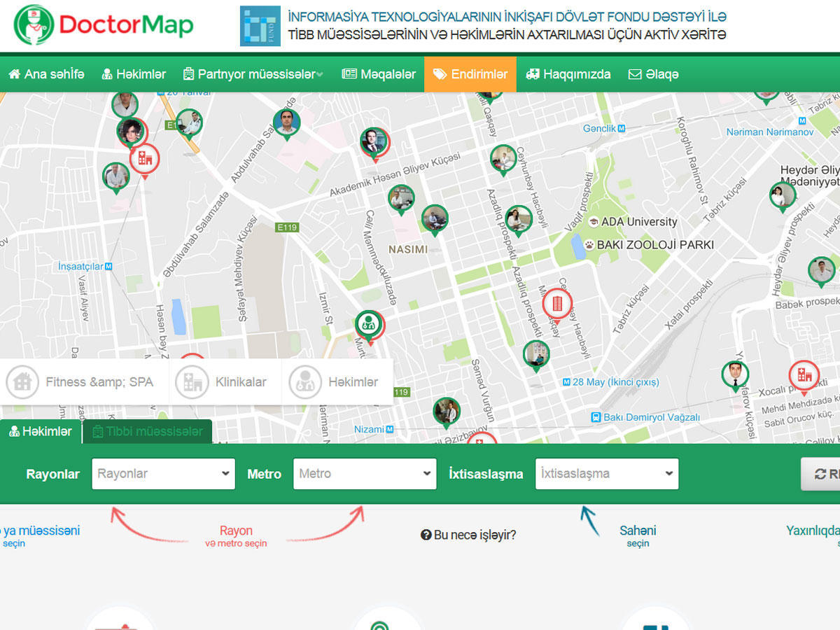Open the Rayonlar dropdown
The height and width of the screenshot is (630, 840).
pyautogui.click(x=163, y=474)
